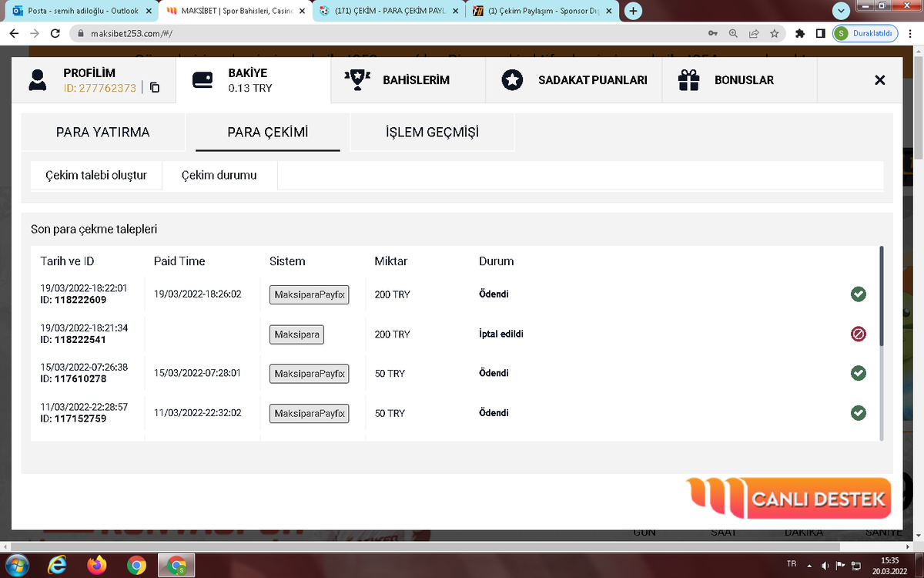The width and height of the screenshot is (924, 578).
Task: Click the maksibet253.com address bar
Action: (x=385, y=34)
